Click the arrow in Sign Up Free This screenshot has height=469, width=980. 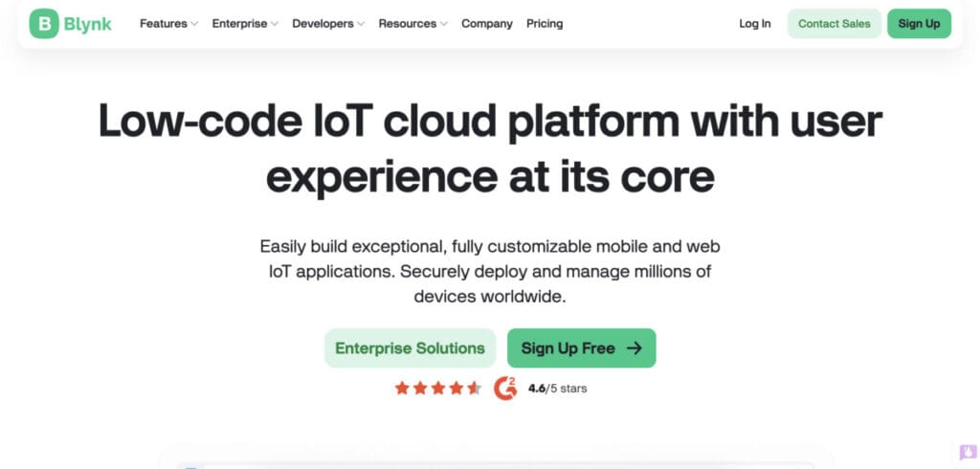click(635, 348)
